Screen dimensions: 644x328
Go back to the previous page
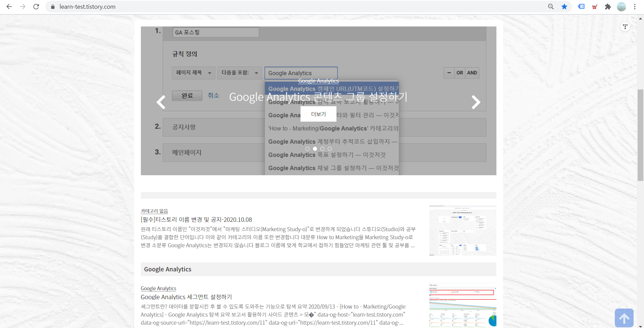tap(9, 7)
